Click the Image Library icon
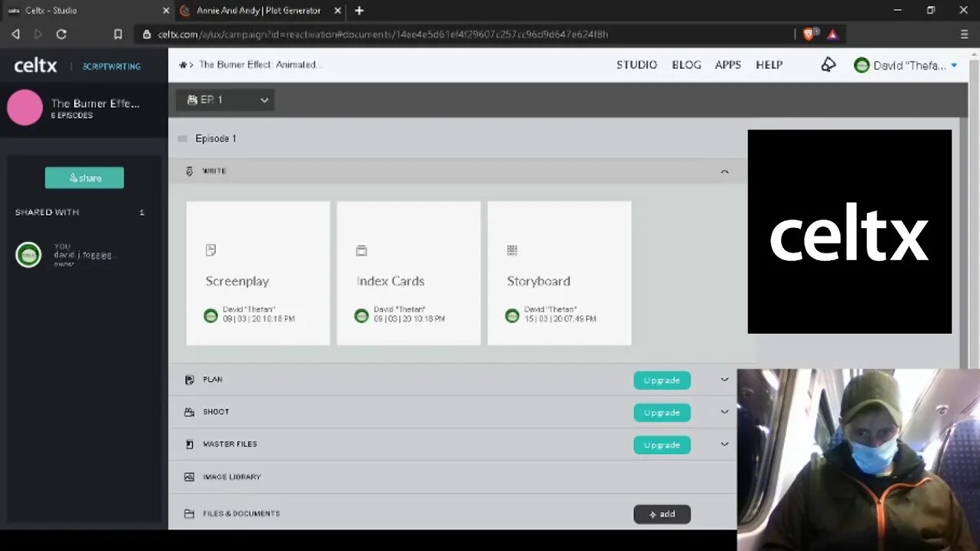This screenshot has width=980, height=551. [x=189, y=477]
